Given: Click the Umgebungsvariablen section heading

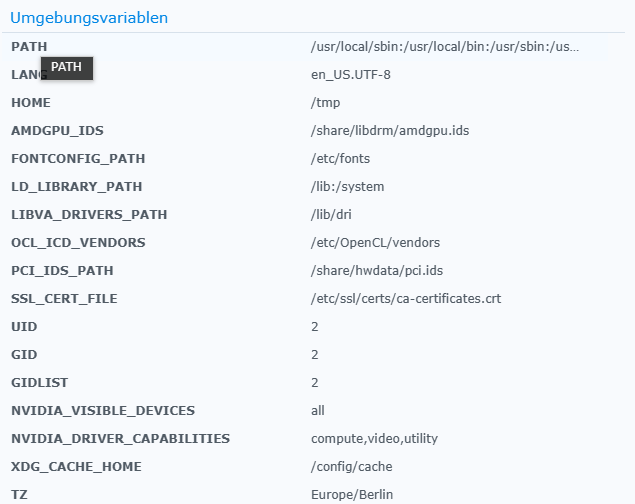Looking at the screenshot, I should [89, 18].
